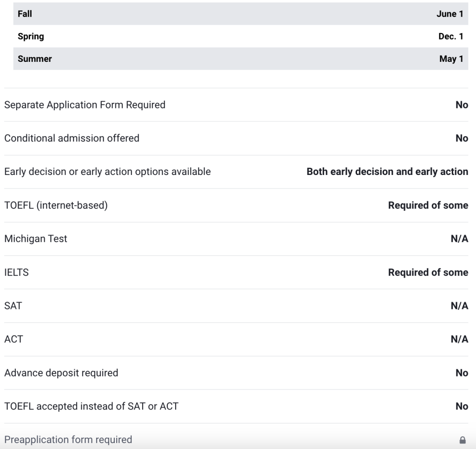The width and height of the screenshot is (476, 449).
Task: Click the Michigan Test row label
Action: coord(36,239)
